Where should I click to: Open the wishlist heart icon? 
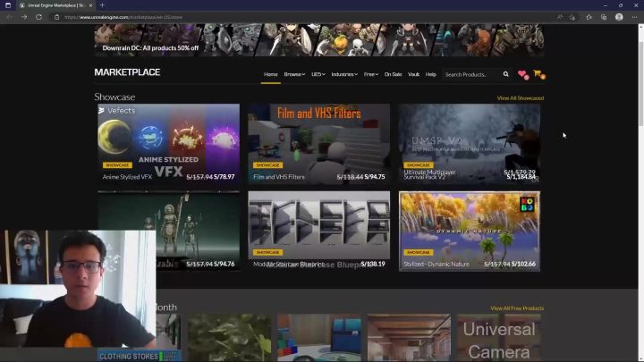point(523,74)
